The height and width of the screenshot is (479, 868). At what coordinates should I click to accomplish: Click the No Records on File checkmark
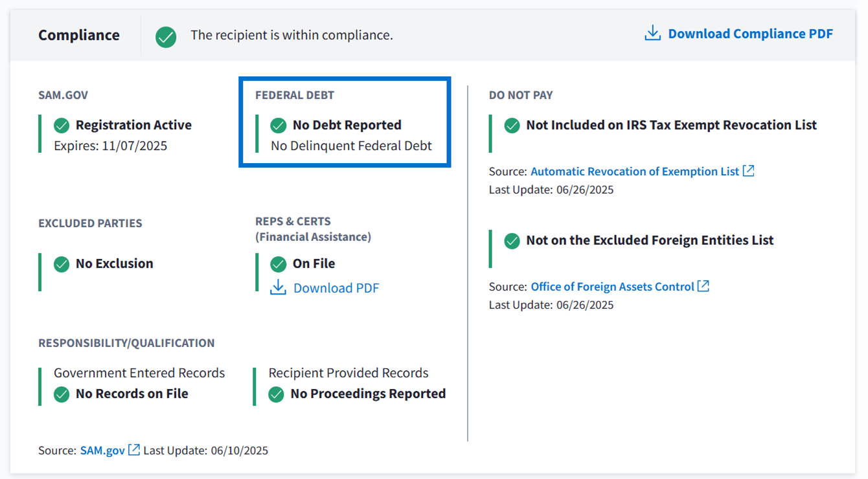click(x=62, y=394)
